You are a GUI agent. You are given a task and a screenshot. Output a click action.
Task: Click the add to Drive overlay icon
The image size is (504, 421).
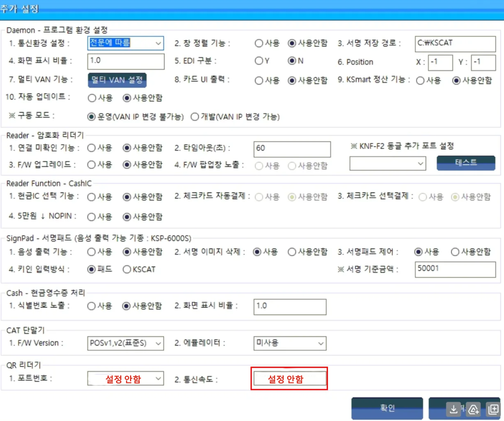click(474, 409)
